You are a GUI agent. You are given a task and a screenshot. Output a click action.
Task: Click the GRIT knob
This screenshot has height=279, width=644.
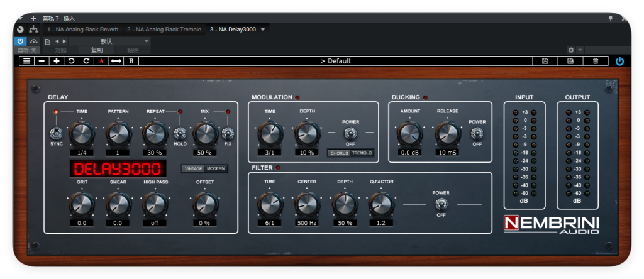point(82,204)
